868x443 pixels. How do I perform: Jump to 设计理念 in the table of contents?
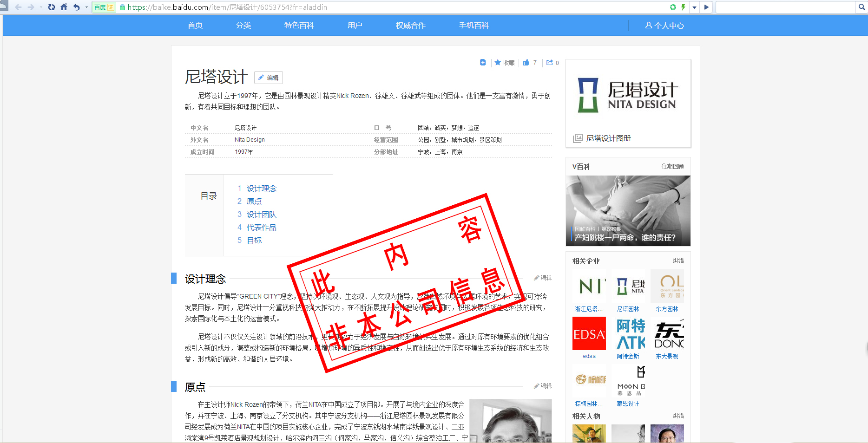[x=262, y=188]
